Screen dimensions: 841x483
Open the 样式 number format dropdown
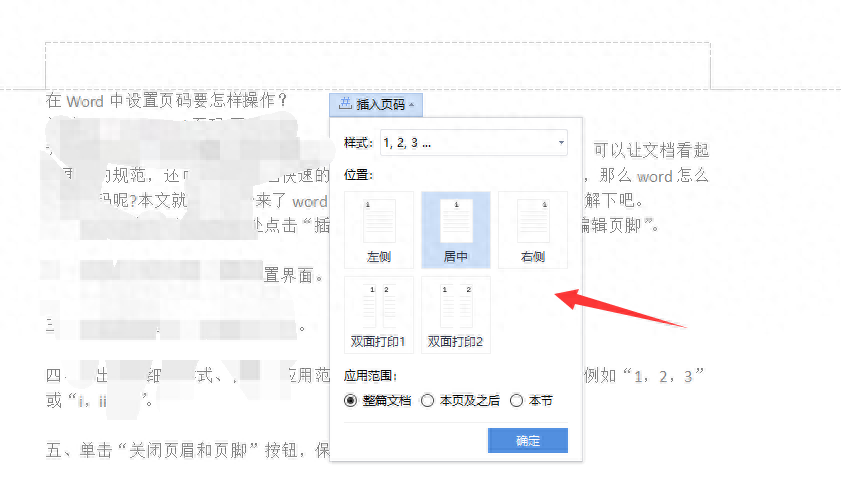[474, 143]
